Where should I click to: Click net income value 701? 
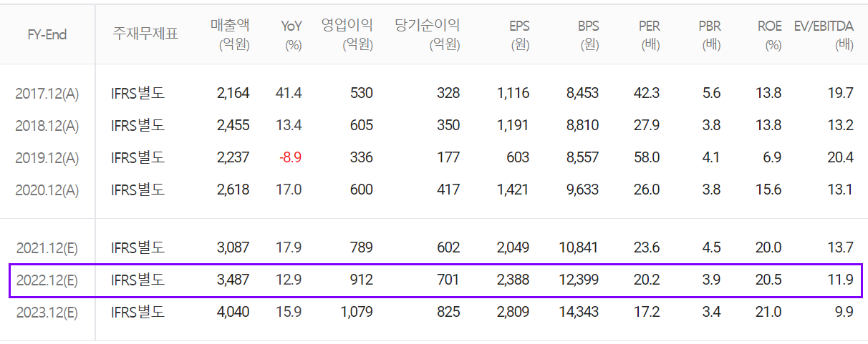point(448,280)
